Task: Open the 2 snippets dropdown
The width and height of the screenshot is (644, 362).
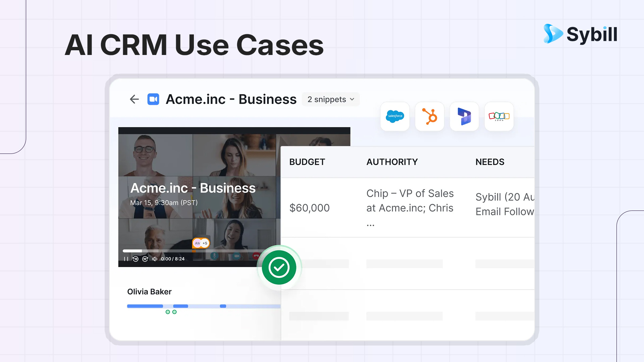Action: (x=331, y=99)
